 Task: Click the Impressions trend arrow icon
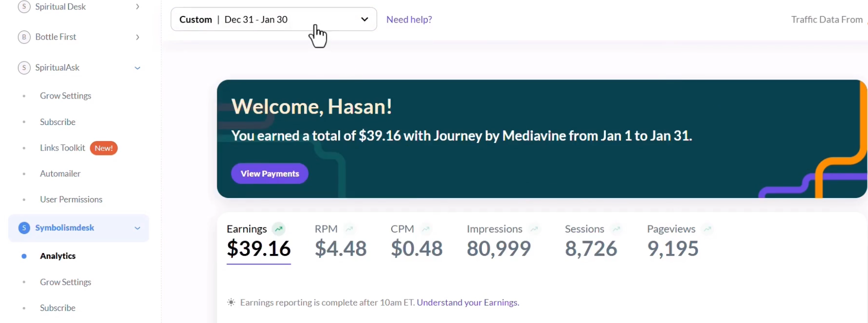click(x=534, y=229)
